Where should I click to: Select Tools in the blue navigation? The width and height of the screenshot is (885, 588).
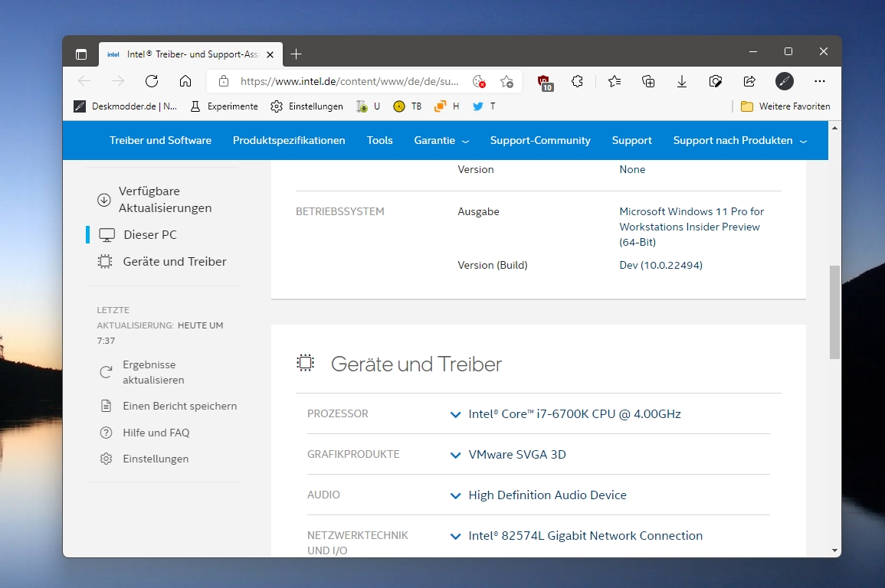coord(379,140)
